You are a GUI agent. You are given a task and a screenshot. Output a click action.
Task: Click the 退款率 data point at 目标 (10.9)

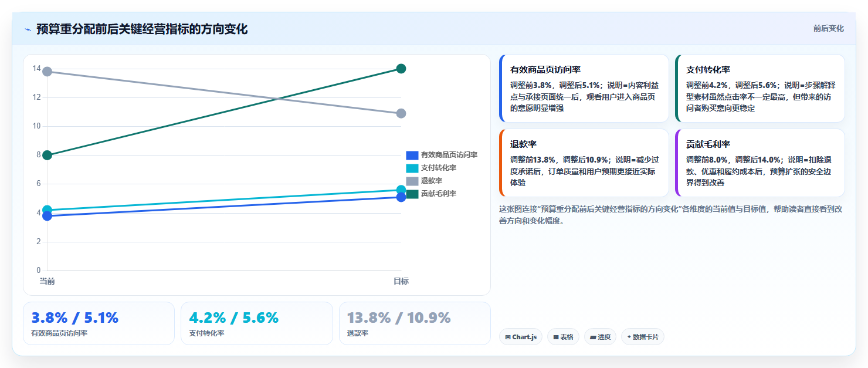(401, 113)
